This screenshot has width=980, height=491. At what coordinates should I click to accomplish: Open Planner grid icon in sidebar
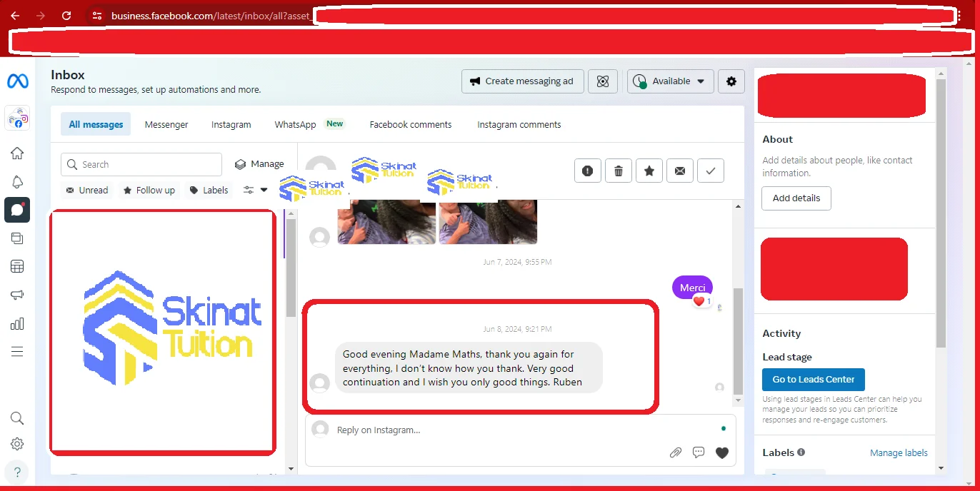(17, 267)
